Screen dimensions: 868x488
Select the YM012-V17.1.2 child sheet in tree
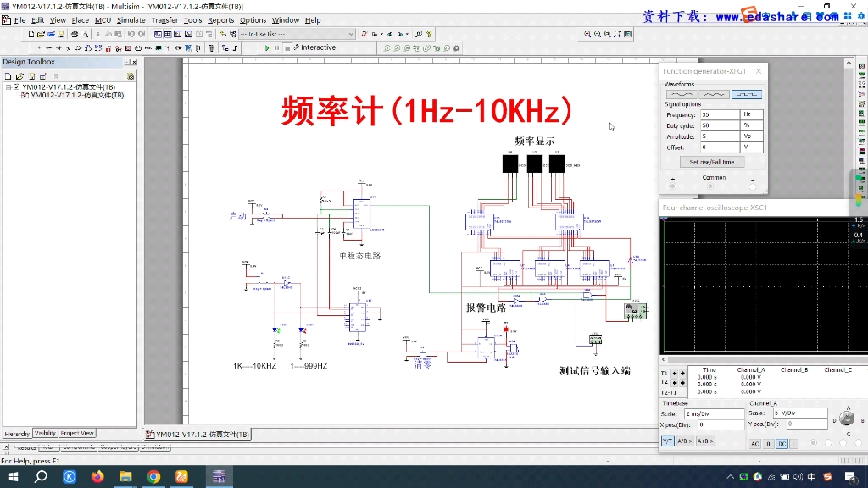coord(77,95)
